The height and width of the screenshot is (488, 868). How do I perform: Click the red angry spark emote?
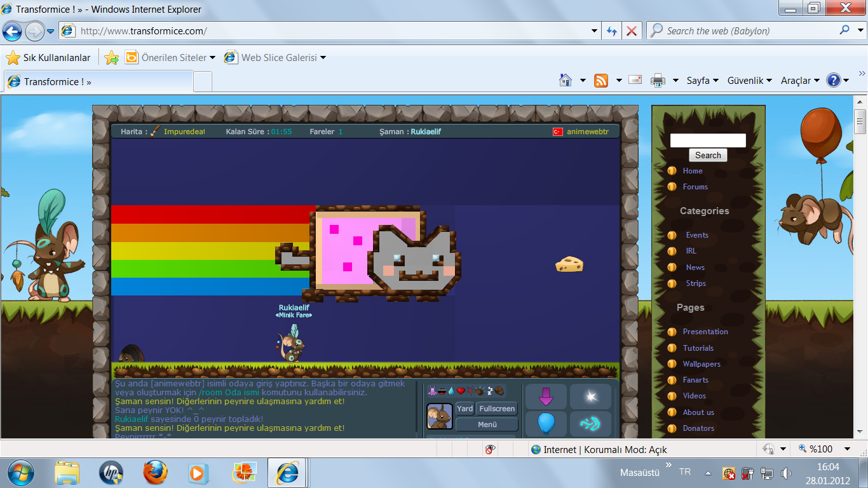[471, 390]
